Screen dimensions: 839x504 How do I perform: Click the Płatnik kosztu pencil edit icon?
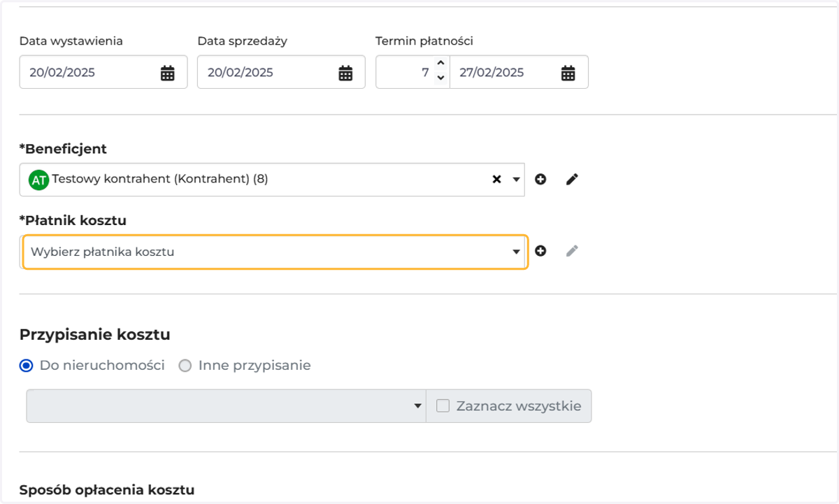pos(572,251)
